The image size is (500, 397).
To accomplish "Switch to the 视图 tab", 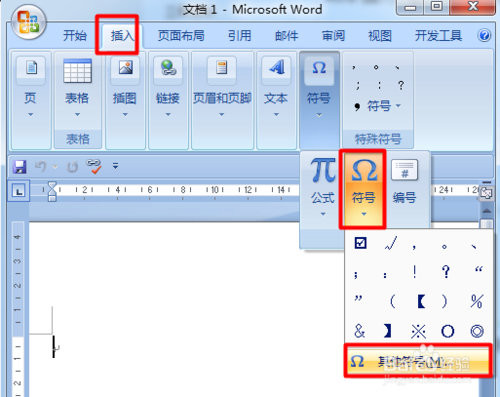I will point(380,35).
